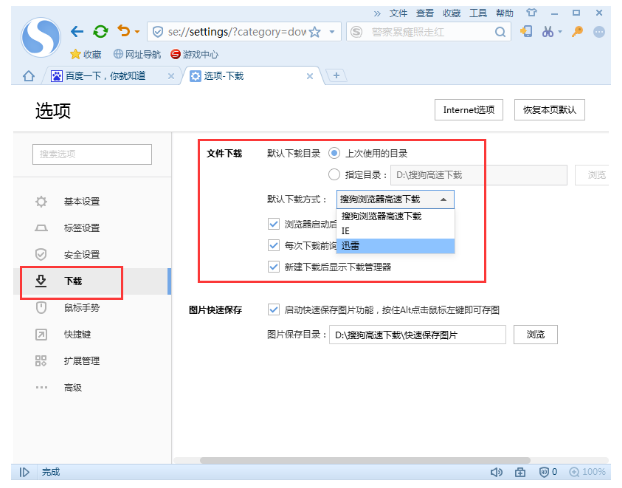Viewport: 622px width, 488px height.
Task: Expand the address bar history dropdown
Action: click(332, 32)
